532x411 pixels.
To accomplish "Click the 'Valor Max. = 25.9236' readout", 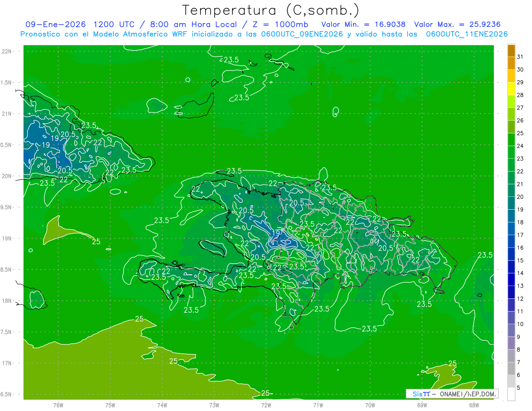I will coord(457,24).
